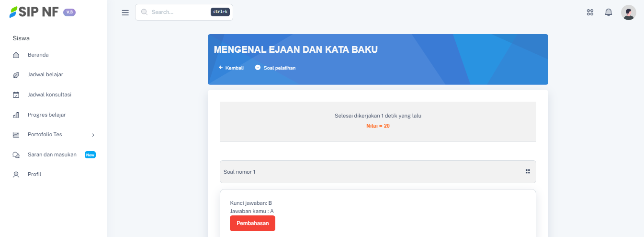Click the Jadwal konsultasi calendar icon

coord(16,95)
